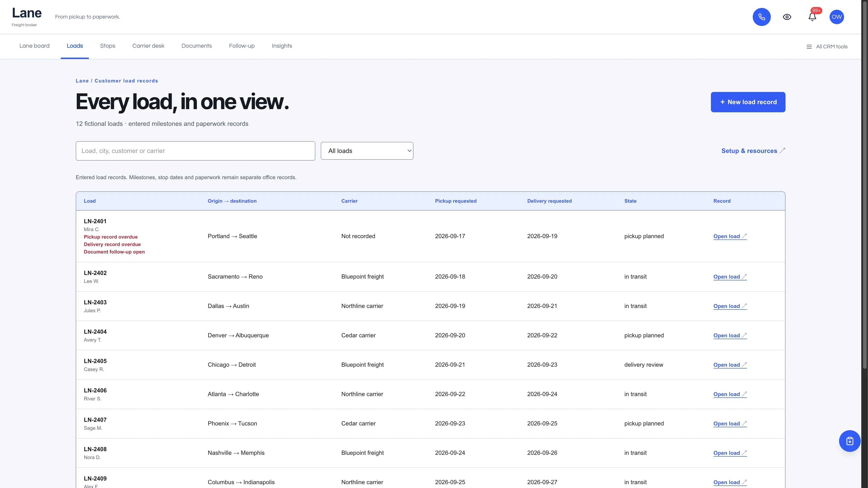Click the State column header
868x488 pixels.
tap(630, 201)
